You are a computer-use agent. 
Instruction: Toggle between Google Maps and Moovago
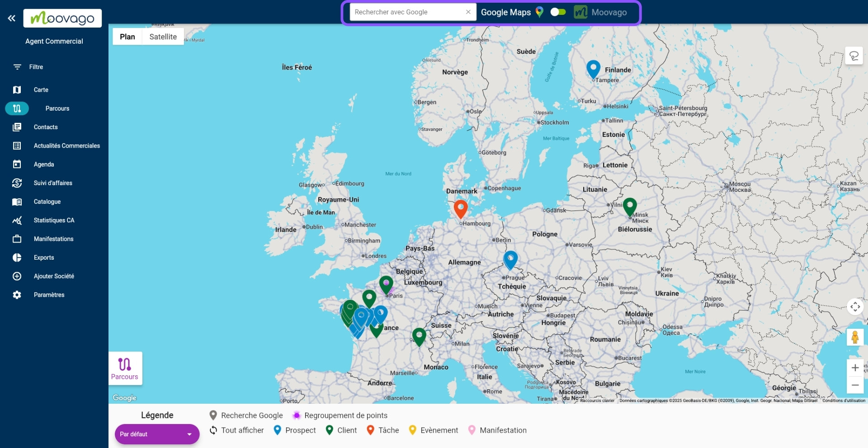coord(558,12)
